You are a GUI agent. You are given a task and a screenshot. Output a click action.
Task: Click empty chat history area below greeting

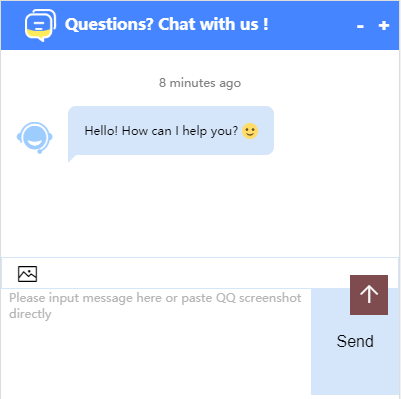point(200,207)
